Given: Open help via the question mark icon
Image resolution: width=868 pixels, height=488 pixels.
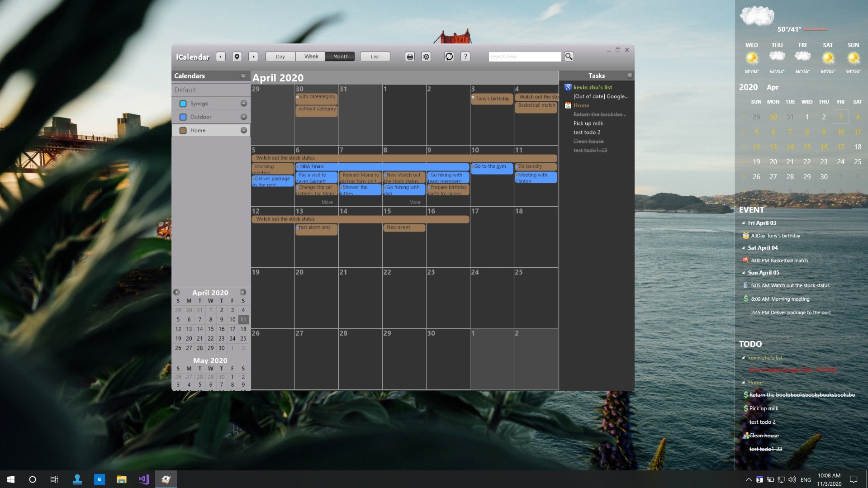Looking at the screenshot, I should click(465, 57).
